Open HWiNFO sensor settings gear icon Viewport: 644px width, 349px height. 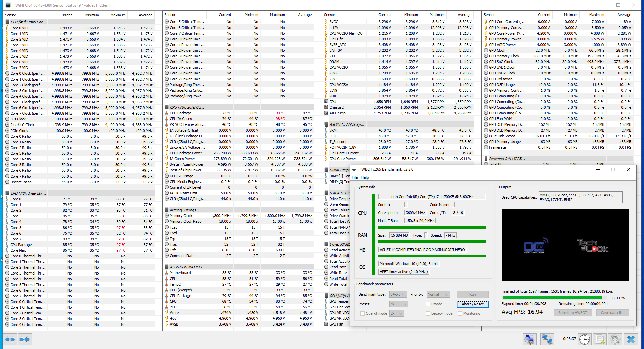[x=615, y=339]
